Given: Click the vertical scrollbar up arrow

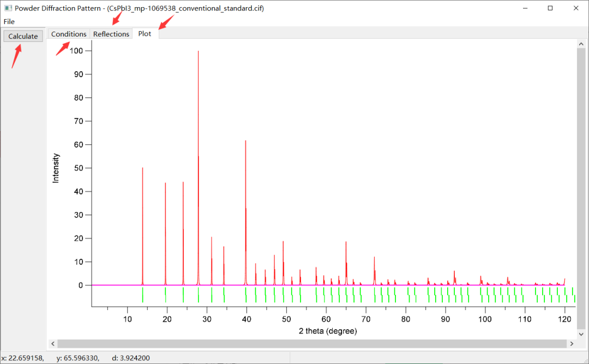Looking at the screenshot, I should point(581,44).
